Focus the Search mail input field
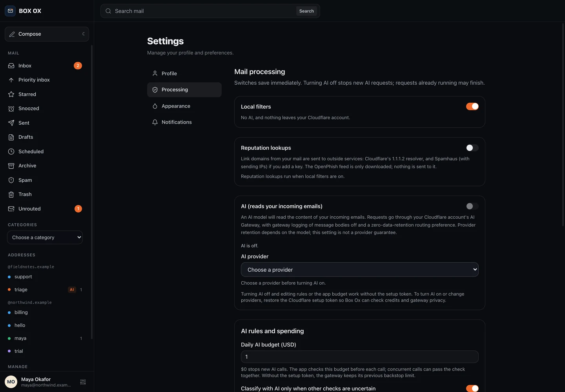This screenshot has height=392, width=565. point(204,11)
